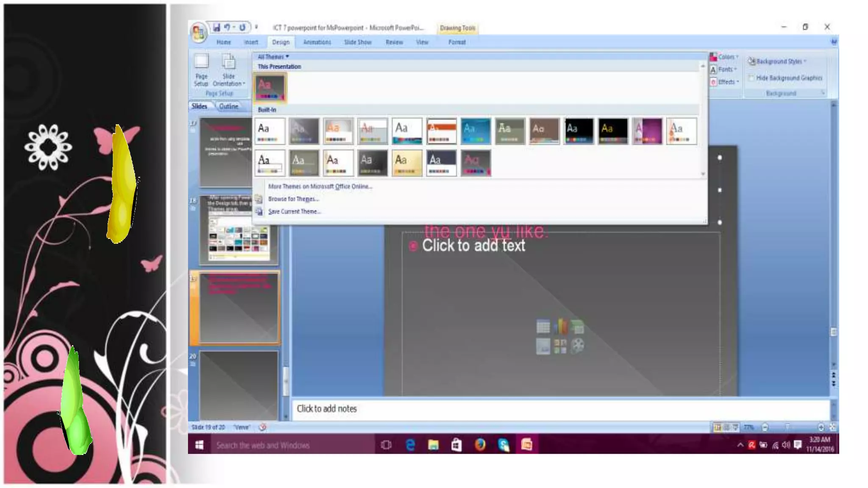Click the Office Button orb
Screen dimensions: 868x488
(x=198, y=32)
